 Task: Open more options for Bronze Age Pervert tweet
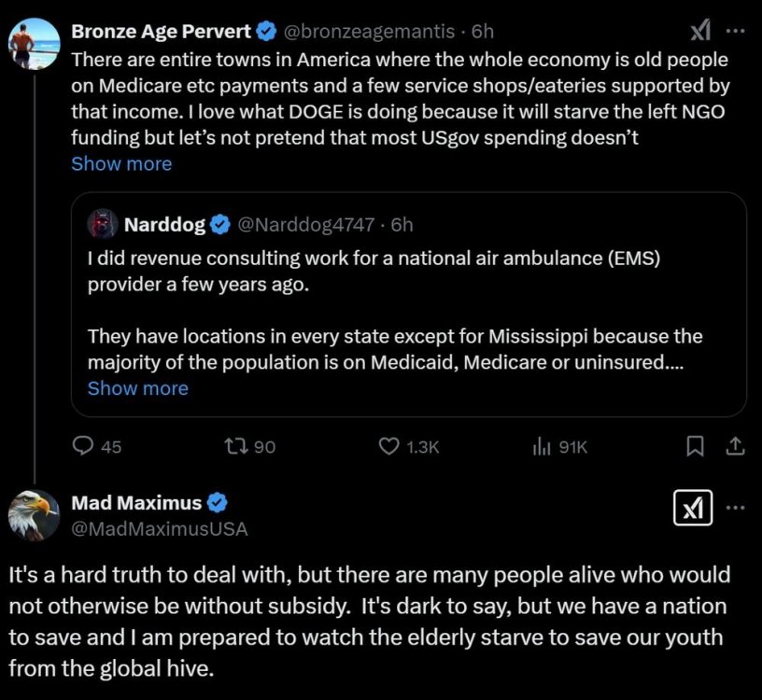736,31
